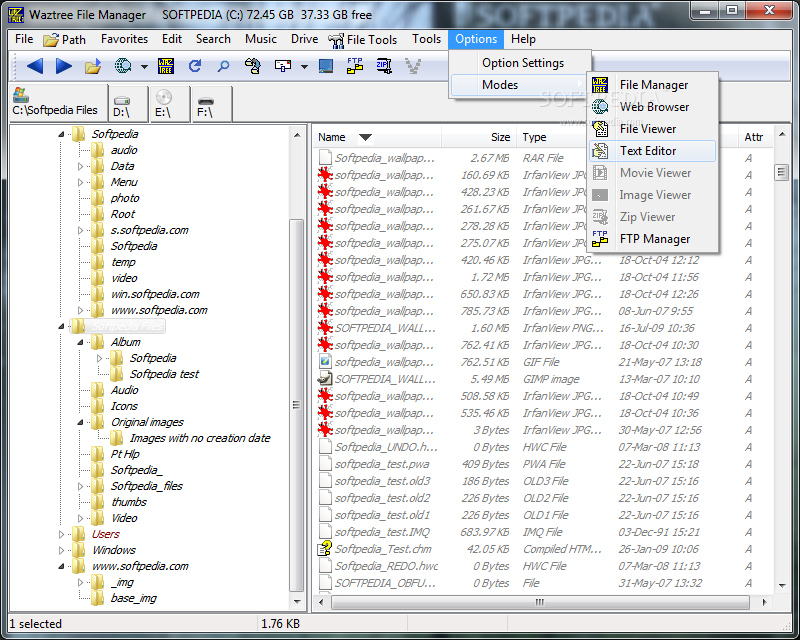Screen dimensions: 800x640
Task: Select the base_img folder in tree
Action: tap(134, 599)
